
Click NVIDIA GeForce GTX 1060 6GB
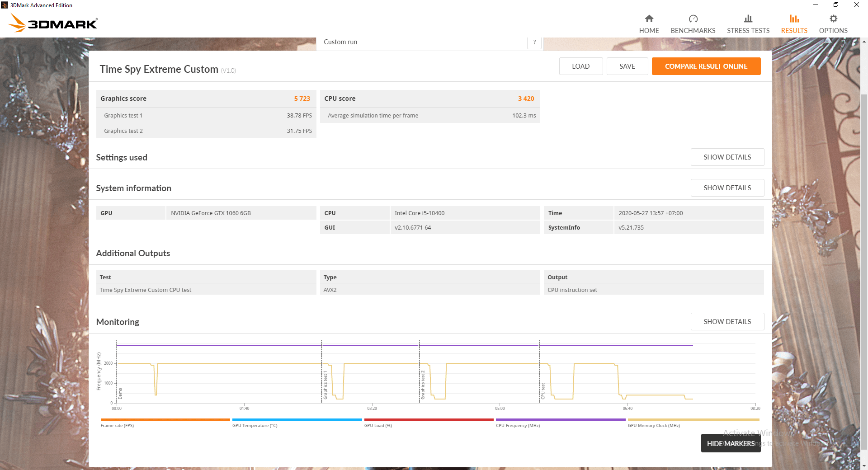pos(211,213)
